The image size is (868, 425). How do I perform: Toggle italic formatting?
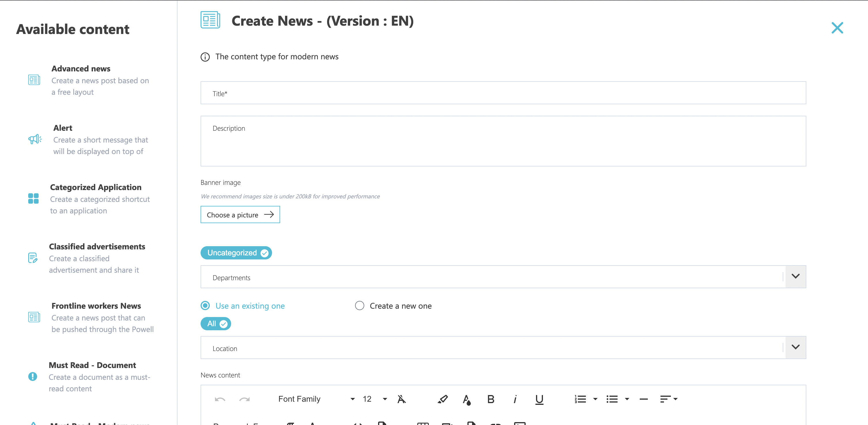pyautogui.click(x=515, y=399)
